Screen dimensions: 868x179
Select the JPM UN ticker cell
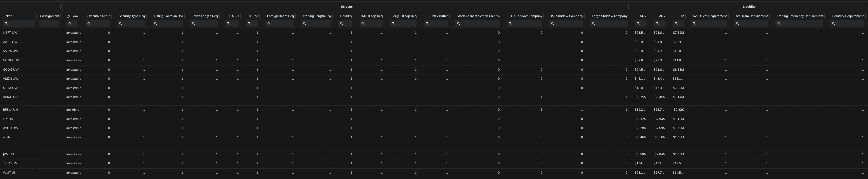coord(8,154)
